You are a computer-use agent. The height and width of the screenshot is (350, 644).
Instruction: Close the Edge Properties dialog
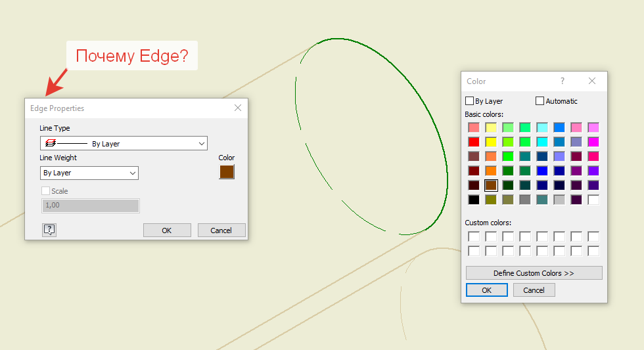coord(238,108)
